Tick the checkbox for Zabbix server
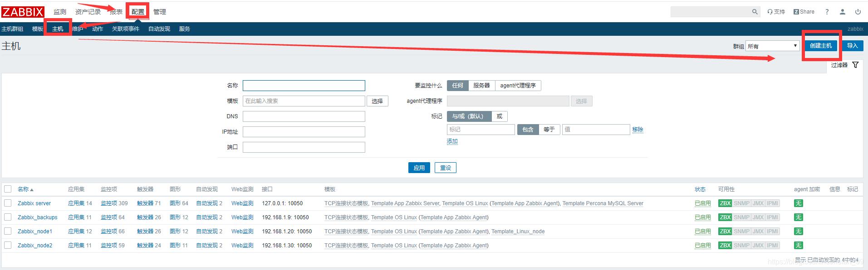 [8, 203]
